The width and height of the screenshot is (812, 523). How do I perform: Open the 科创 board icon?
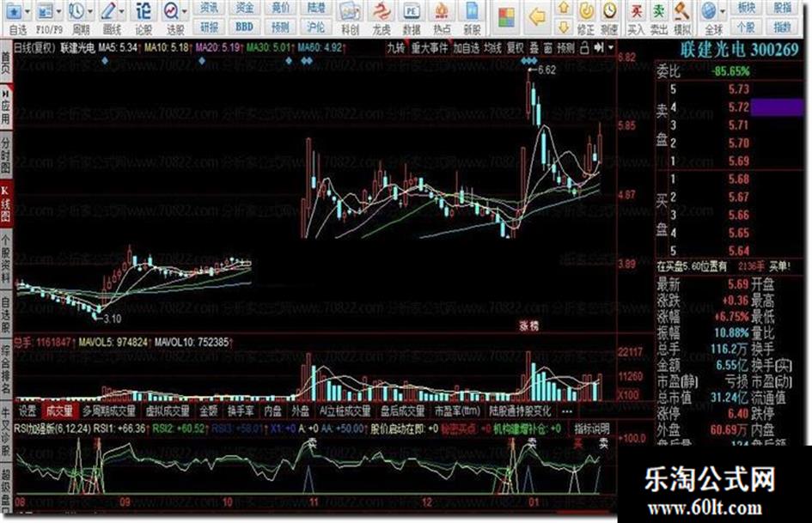[350, 12]
